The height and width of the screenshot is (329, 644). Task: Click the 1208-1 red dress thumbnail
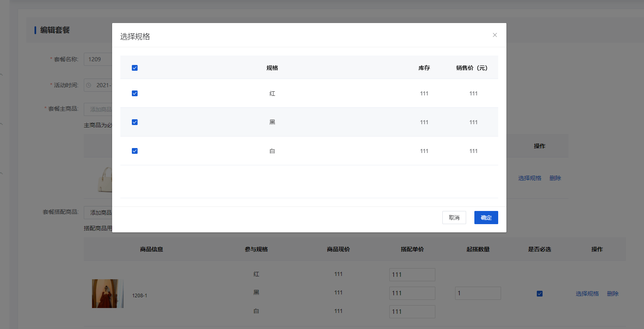[108, 294]
